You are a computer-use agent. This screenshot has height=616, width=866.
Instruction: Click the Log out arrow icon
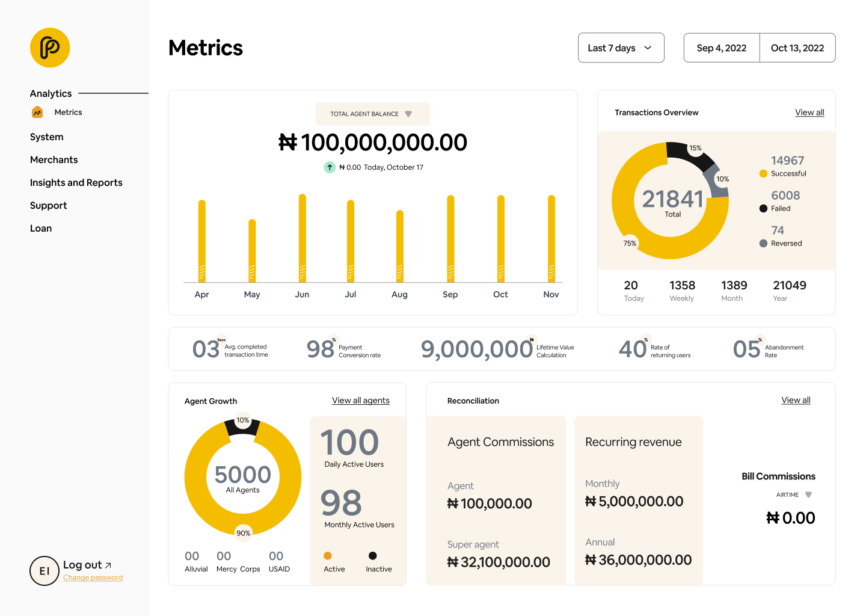click(x=108, y=565)
